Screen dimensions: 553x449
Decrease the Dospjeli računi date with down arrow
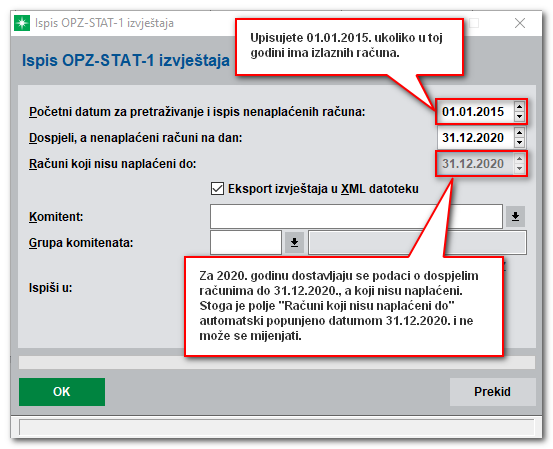(519, 142)
